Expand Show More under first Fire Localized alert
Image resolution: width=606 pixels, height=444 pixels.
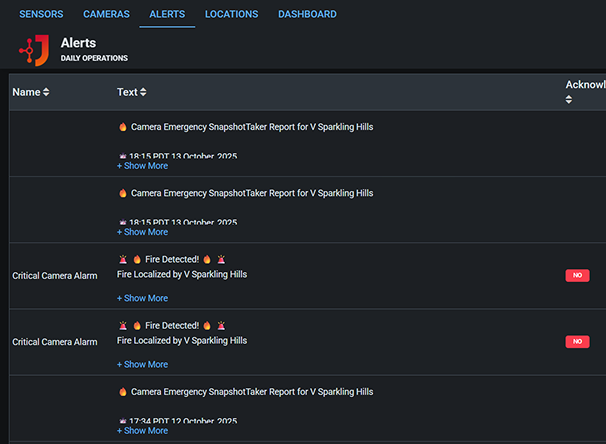coord(142,298)
